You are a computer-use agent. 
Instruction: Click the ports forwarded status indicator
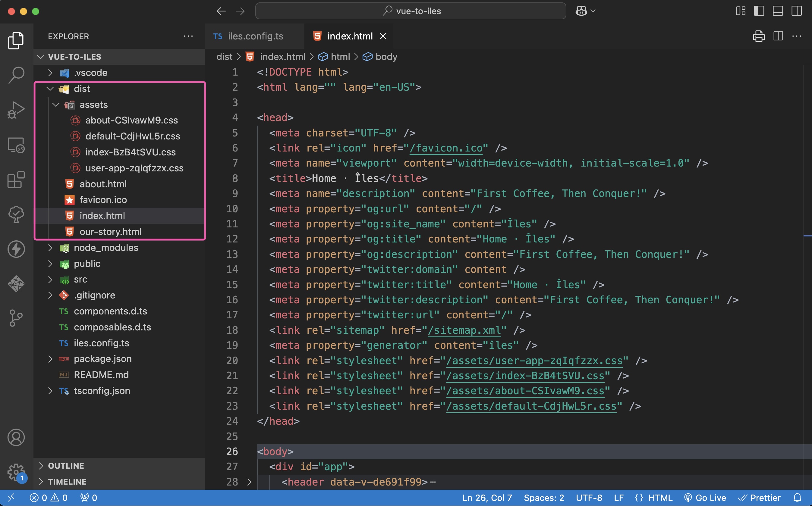point(89,498)
